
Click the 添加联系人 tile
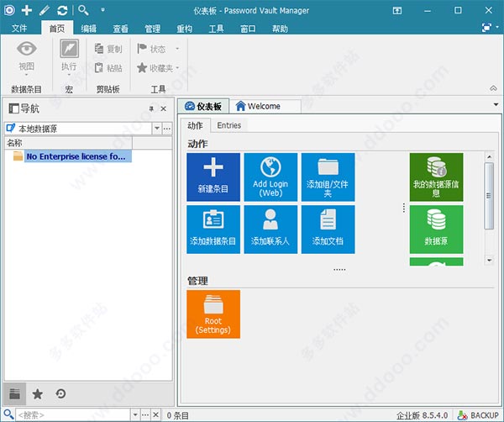click(270, 229)
